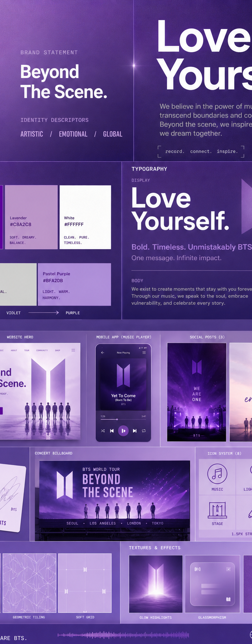Click the 'Bold. Timeless. Unmistakably BTS' line
The height and width of the screenshot is (644, 252).
pyautogui.click(x=192, y=247)
